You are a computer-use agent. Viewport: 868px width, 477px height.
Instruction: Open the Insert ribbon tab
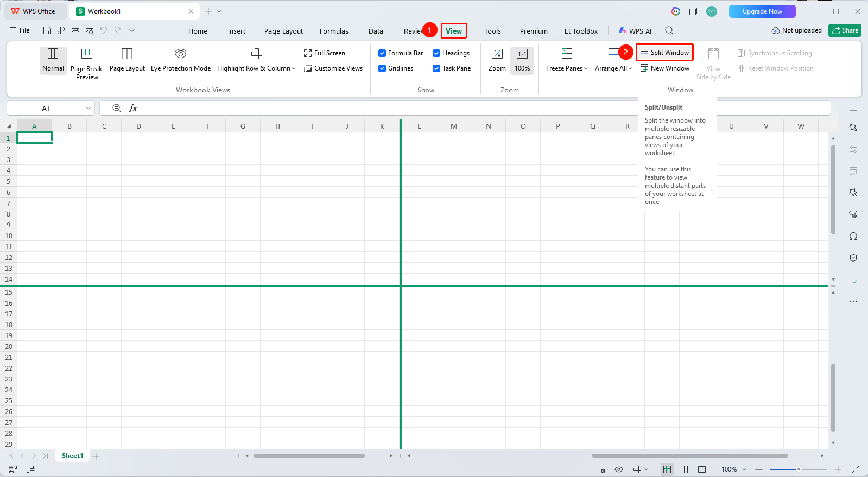tap(237, 31)
